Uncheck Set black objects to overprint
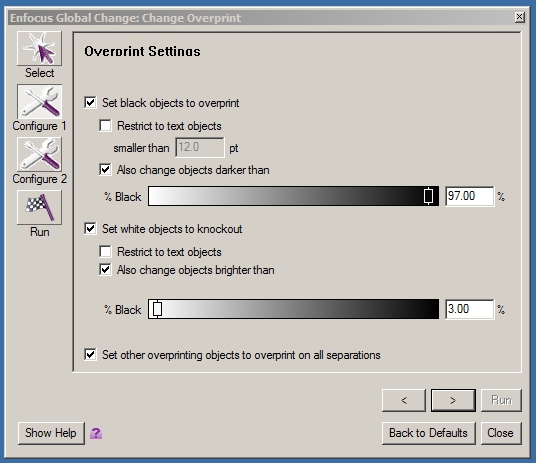 click(x=90, y=103)
